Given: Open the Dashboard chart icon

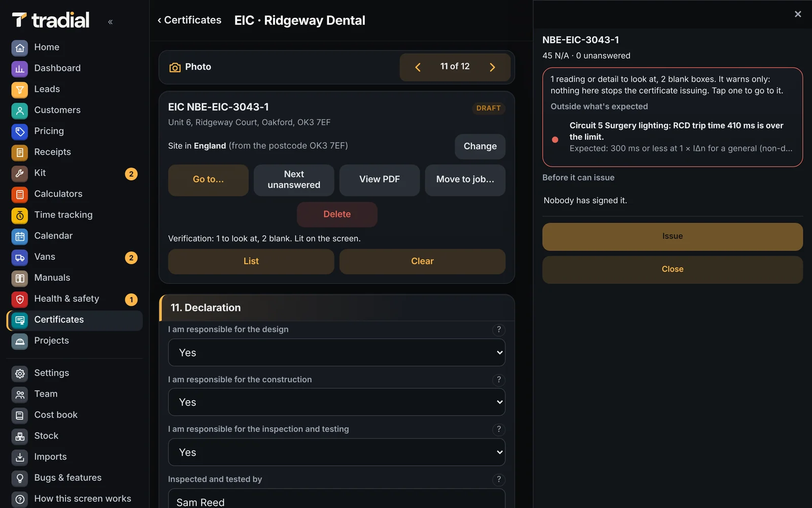Looking at the screenshot, I should coord(20,69).
